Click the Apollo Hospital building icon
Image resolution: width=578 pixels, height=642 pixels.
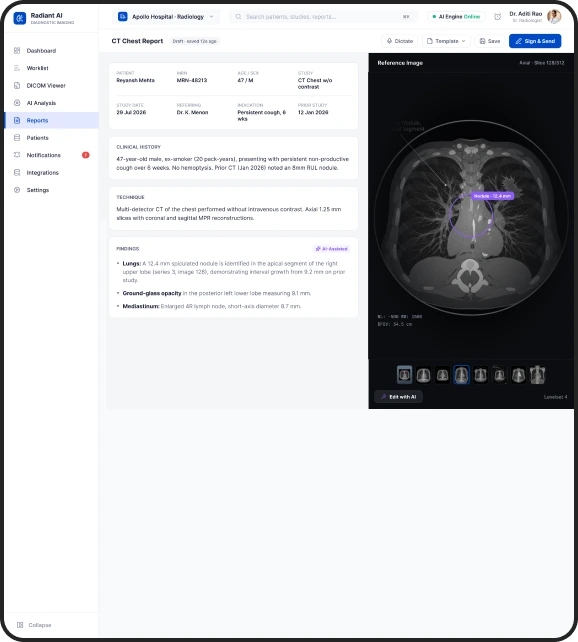coord(122,17)
